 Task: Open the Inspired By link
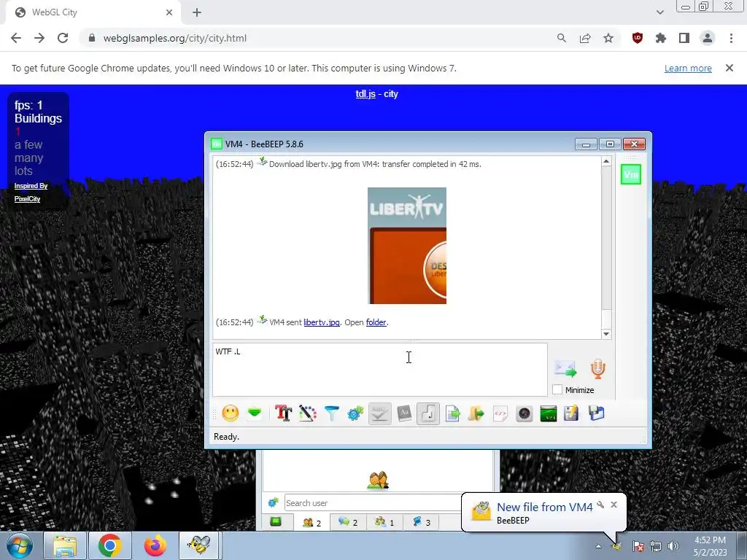click(31, 186)
